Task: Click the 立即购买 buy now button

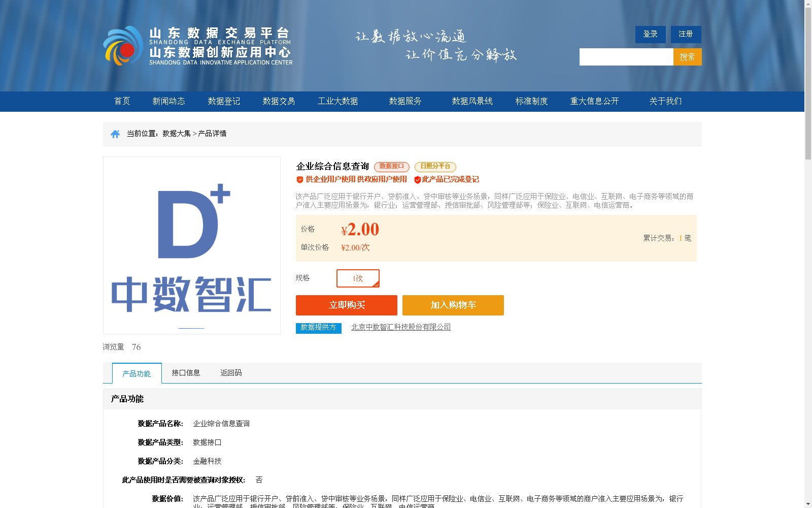Action: (x=347, y=305)
